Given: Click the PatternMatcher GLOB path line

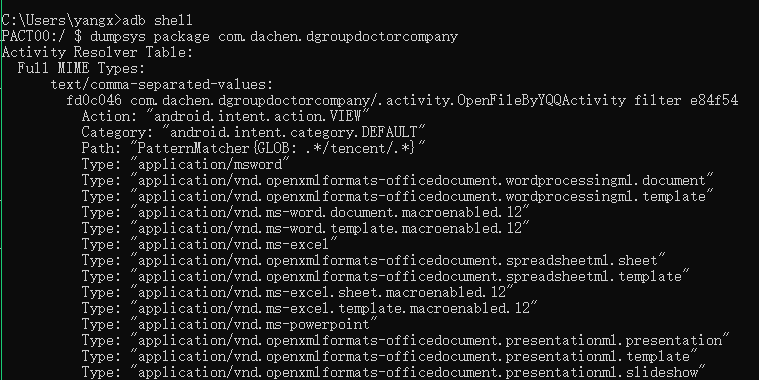Looking at the screenshot, I should tap(253, 148).
